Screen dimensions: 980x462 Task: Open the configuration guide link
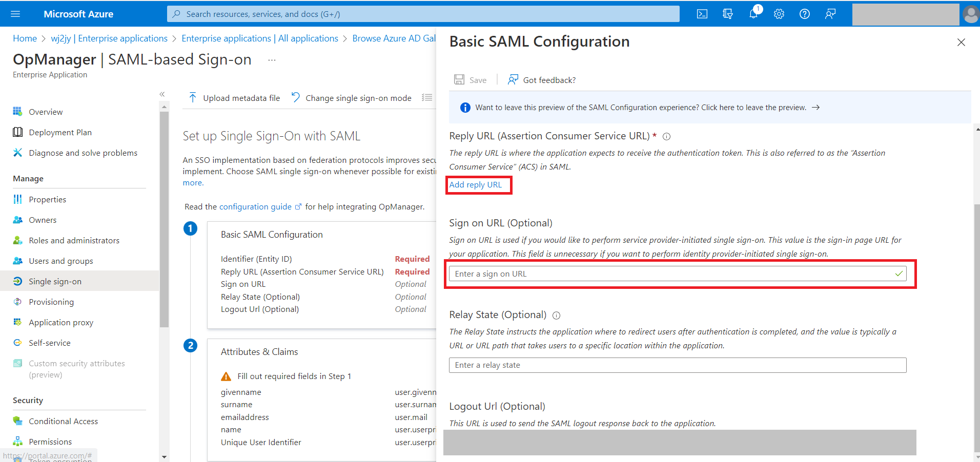click(255, 207)
